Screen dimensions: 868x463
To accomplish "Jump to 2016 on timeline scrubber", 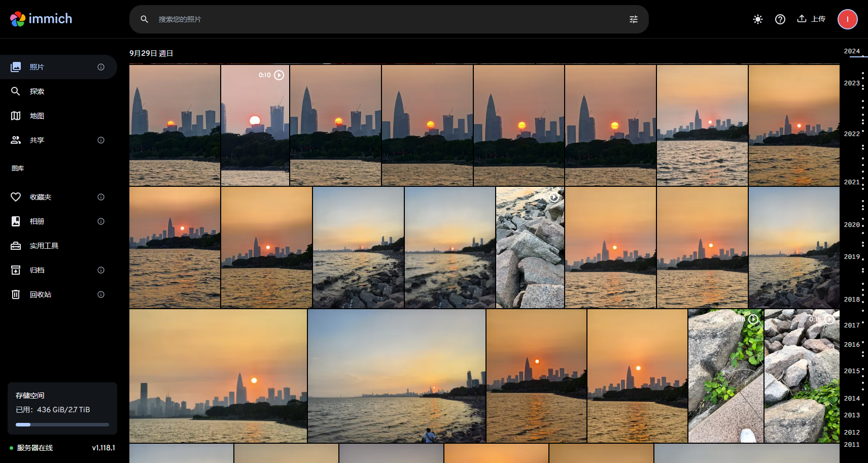I will 852,345.
